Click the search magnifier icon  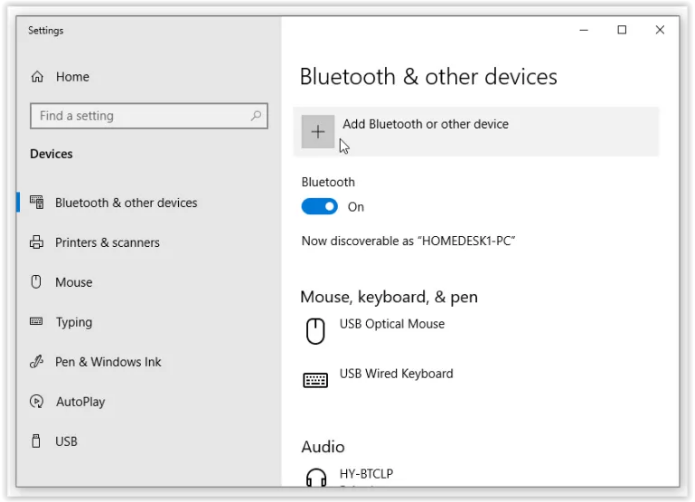click(256, 116)
